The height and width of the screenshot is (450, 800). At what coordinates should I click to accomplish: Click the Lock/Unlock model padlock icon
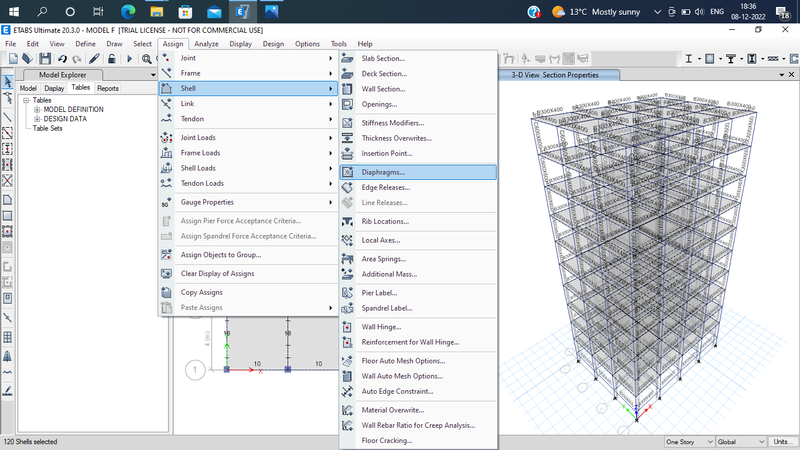(111, 59)
